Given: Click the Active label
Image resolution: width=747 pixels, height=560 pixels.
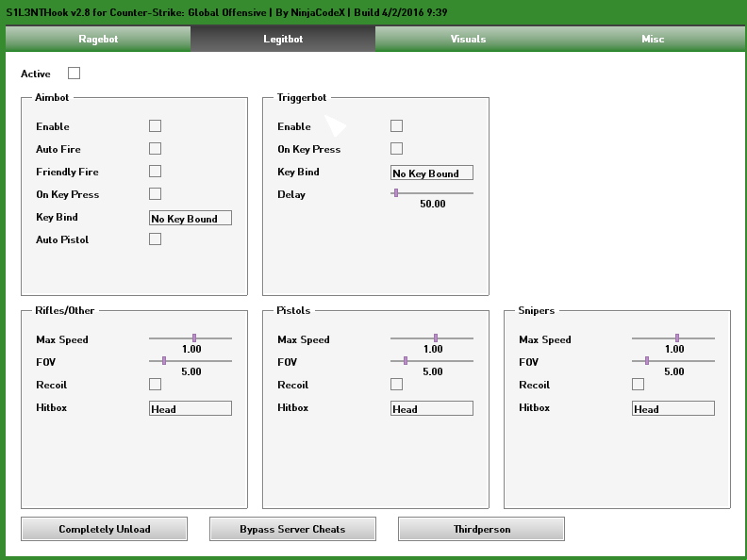Looking at the screenshot, I should point(36,74).
